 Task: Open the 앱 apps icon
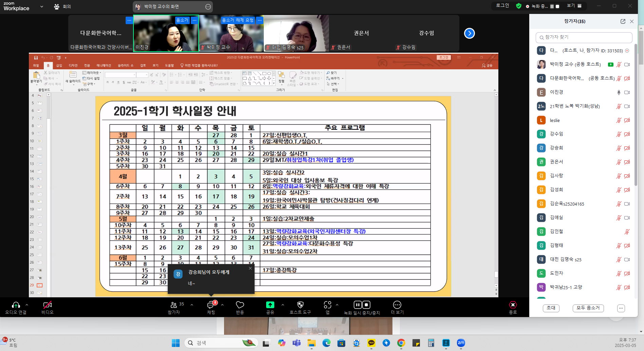pyautogui.click(x=327, y=305)
